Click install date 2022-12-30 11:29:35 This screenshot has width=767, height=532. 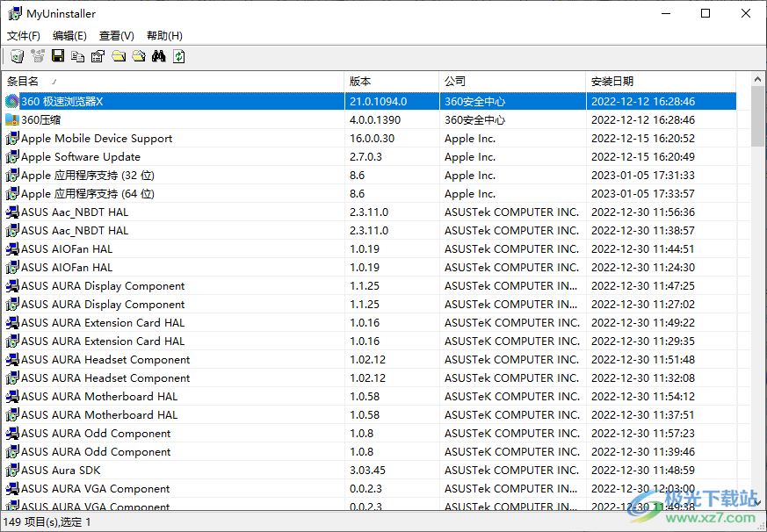tap(643, 341)
